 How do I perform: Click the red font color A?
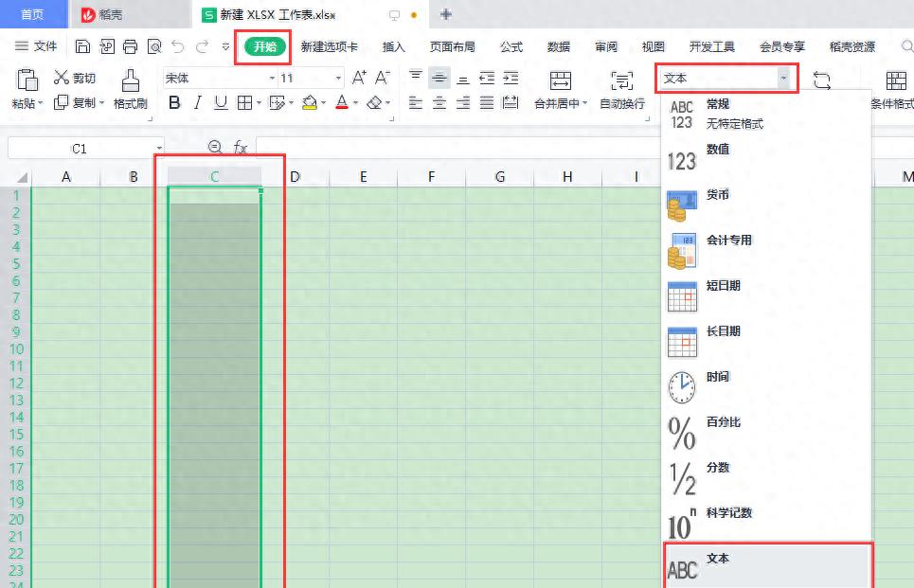[x=342, y=103]
